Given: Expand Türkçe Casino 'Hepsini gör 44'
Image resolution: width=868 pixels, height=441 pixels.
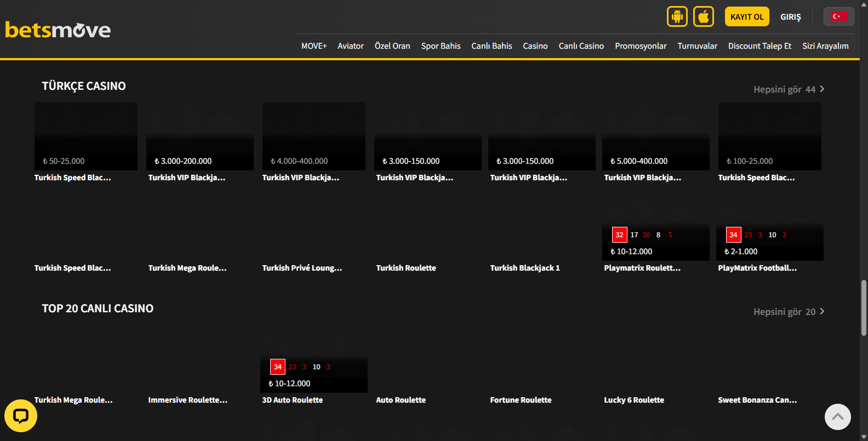Looking at the screenshot, I should tap(789, 89).
